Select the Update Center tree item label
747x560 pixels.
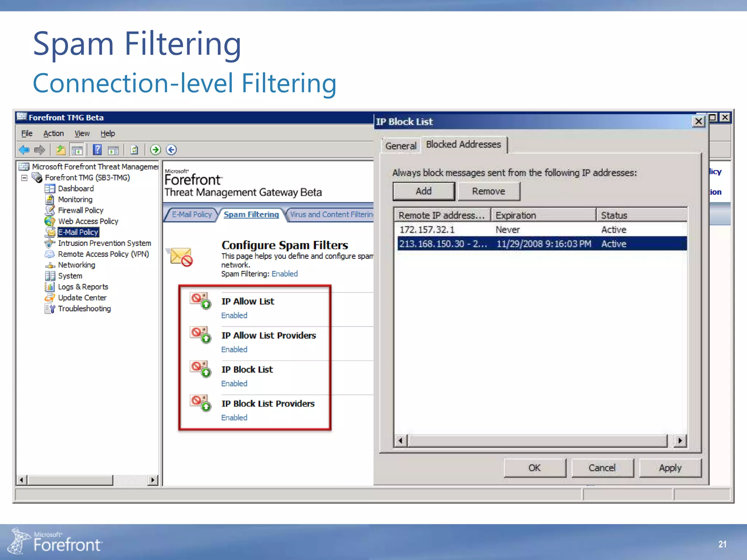click(x=82, y=298)
